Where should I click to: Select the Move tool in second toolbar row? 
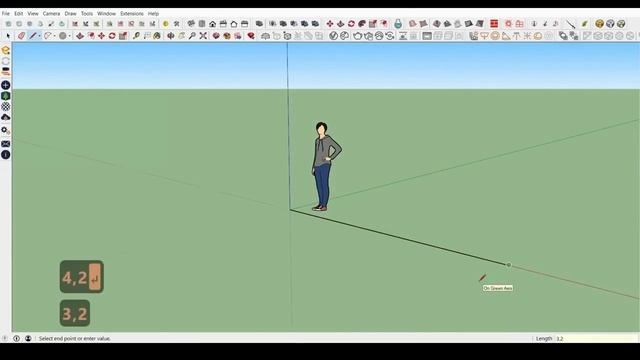pos(101,36)
